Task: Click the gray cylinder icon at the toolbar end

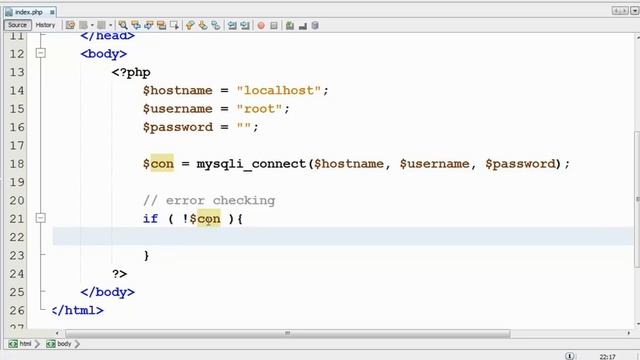Action: click(315, 25)
